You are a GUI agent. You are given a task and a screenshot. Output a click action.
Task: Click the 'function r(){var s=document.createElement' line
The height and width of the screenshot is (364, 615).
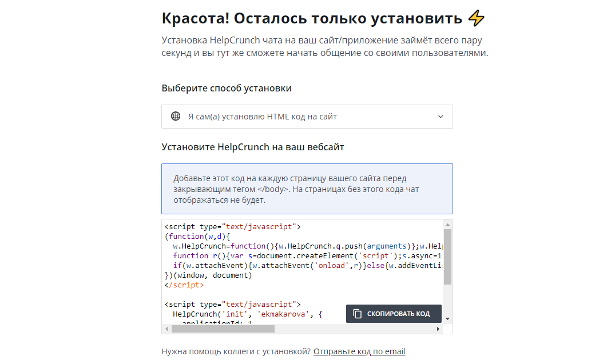point(308,255)
